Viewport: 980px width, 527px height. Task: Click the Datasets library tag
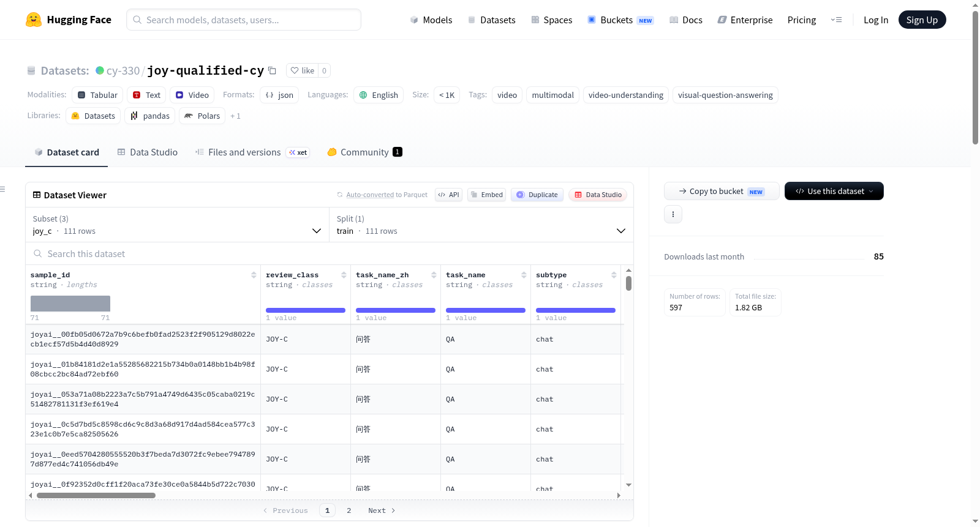93,116
